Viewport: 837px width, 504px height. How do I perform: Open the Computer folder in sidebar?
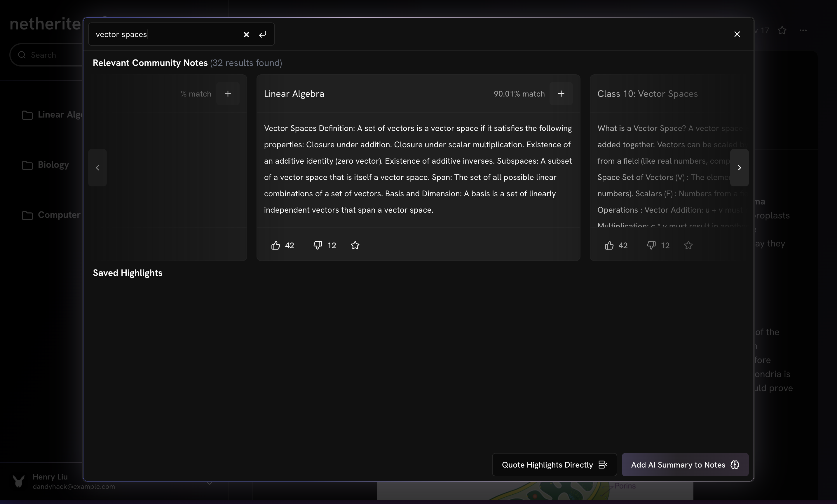pos(58,215)
